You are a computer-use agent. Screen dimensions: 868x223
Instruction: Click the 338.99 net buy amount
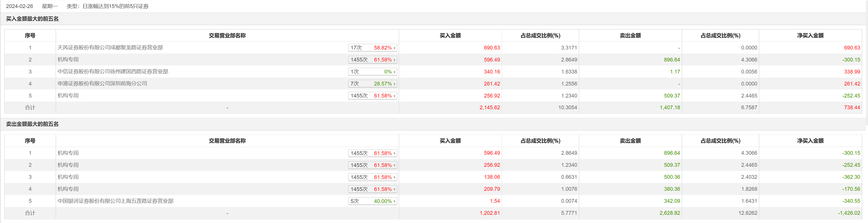[852, 72]
